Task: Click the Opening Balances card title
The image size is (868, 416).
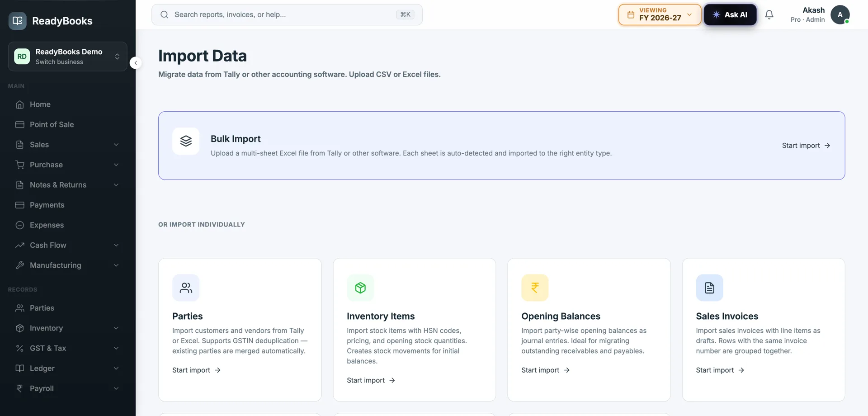Action: click(x=561, y=316)
